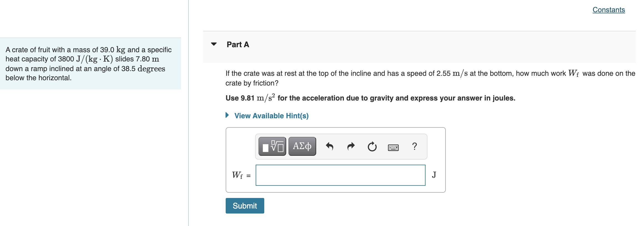
Task: Submit the answer
Action: click(x=245, y=206)
